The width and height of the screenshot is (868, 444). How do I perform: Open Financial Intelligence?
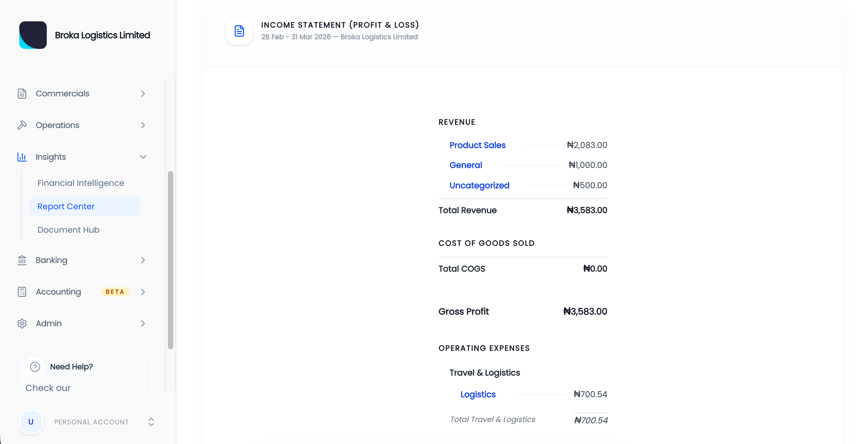click(81, 183)
